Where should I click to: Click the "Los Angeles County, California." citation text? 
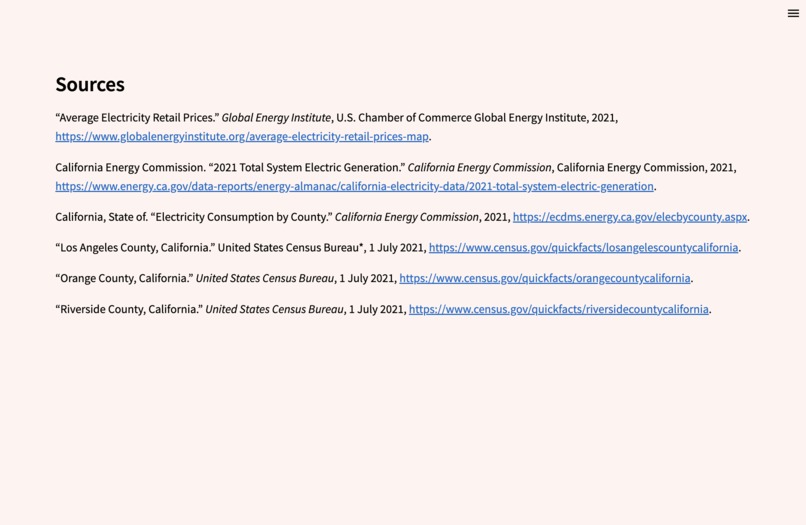click(135, 248)
